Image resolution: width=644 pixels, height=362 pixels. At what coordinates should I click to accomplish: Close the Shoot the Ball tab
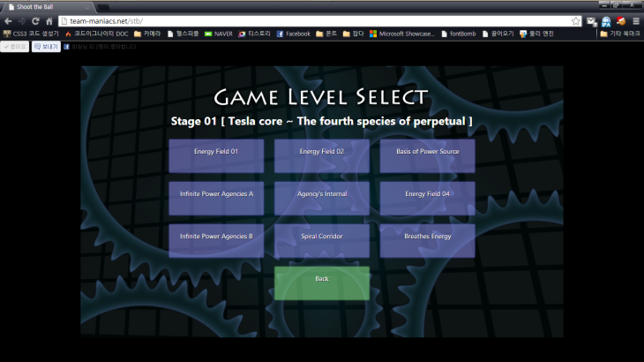(87, 7)
